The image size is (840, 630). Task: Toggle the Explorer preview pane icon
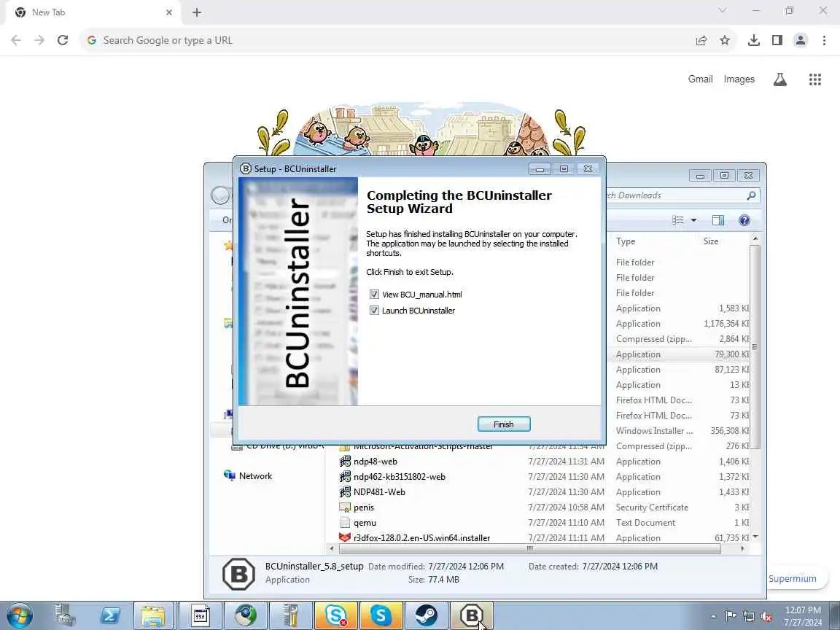click(717, 220)
